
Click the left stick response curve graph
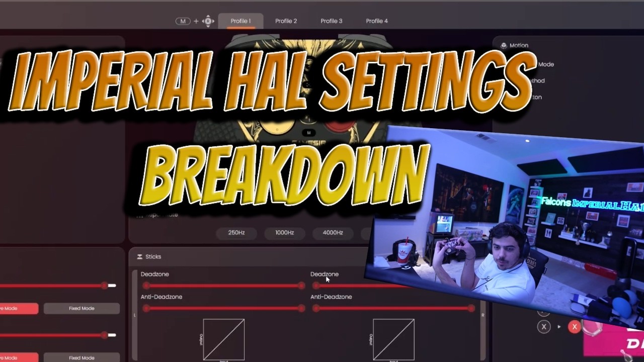(x=224, y=339)
